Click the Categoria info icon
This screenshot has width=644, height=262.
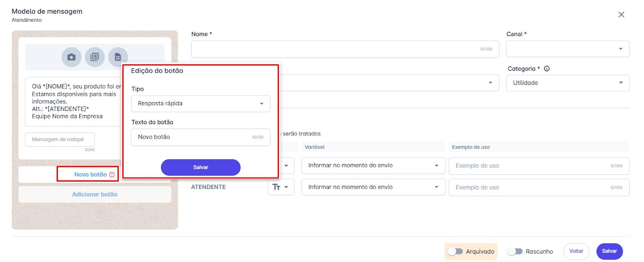pyautogui.click(x=547, y=69)
